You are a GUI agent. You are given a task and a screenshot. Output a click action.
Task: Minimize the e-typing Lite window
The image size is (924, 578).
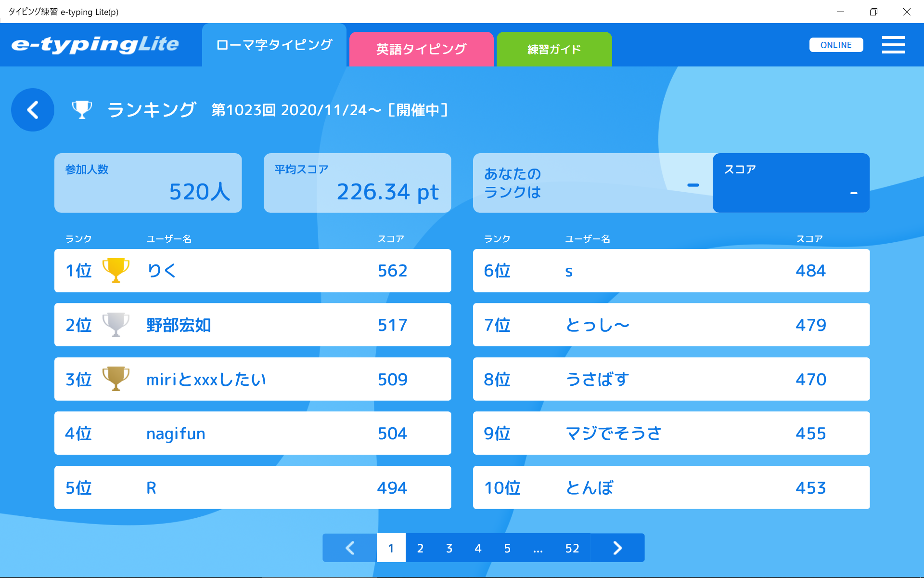[840, 12]
